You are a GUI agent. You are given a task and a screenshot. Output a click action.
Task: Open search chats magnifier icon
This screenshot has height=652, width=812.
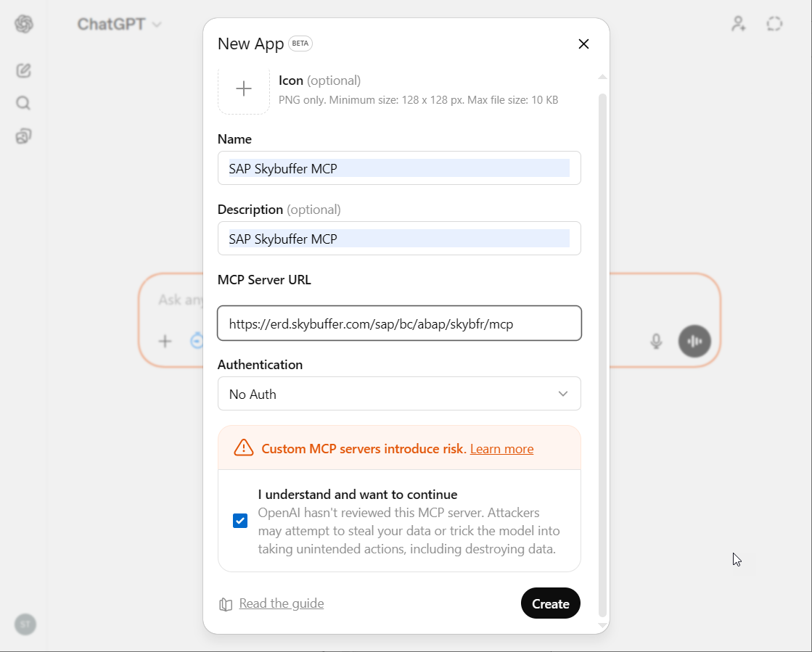click(24, 103)
